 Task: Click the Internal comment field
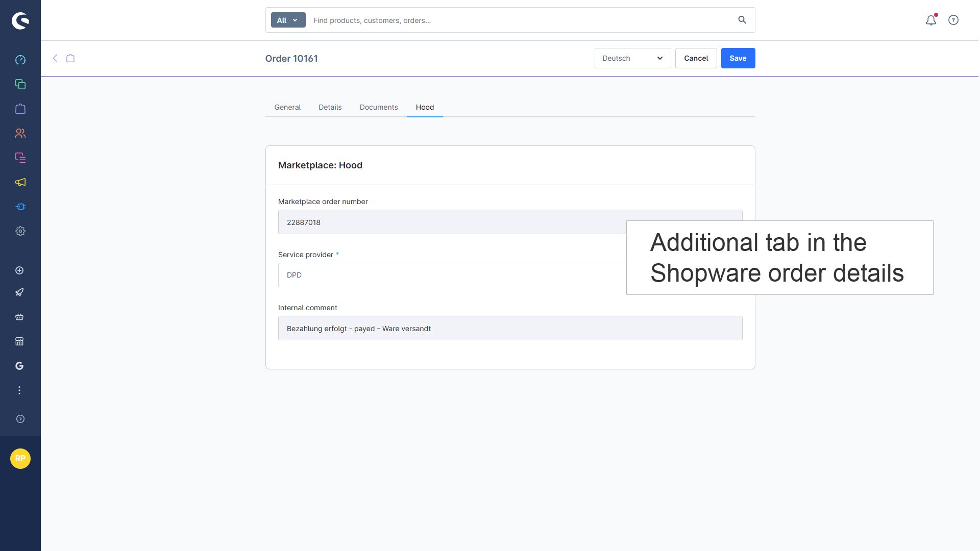[x=510, y=328]
